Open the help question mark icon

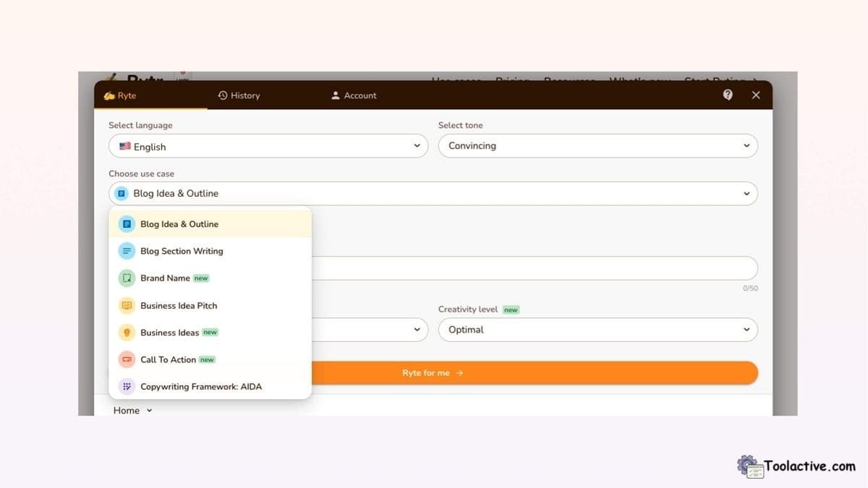728,95
